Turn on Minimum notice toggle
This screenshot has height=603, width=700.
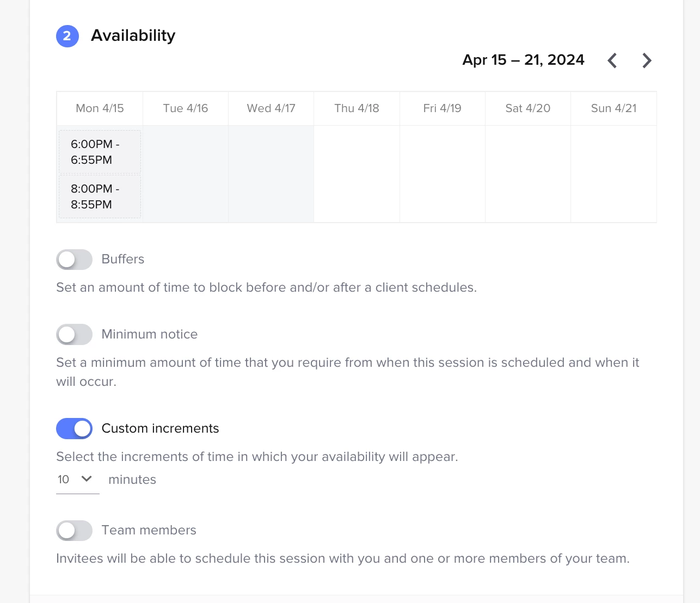(x=75, y=335)
